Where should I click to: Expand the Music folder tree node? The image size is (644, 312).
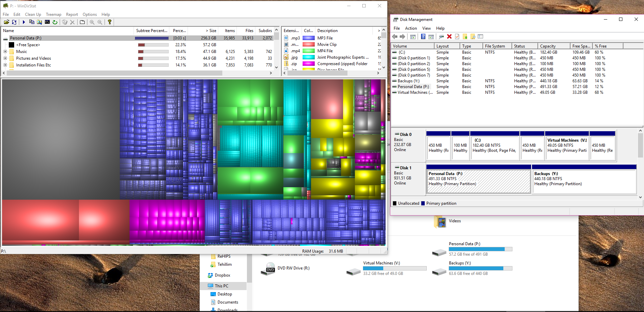[5, 52]
